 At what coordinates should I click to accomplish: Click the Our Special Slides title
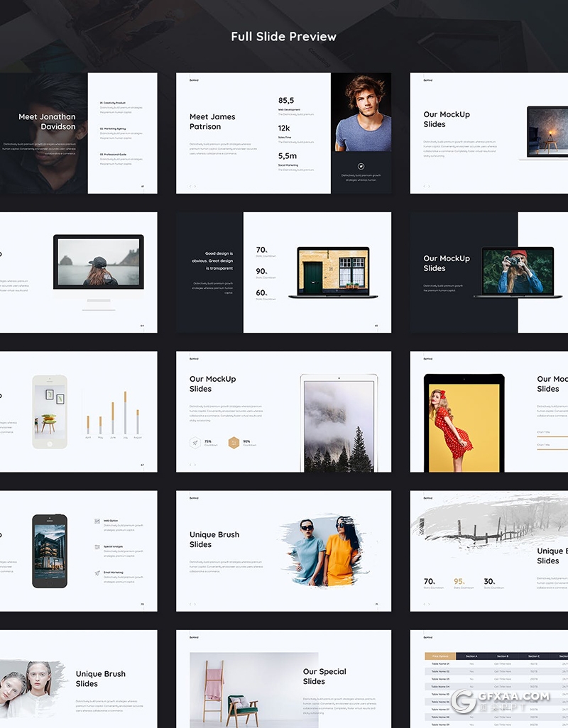point(324,676)
